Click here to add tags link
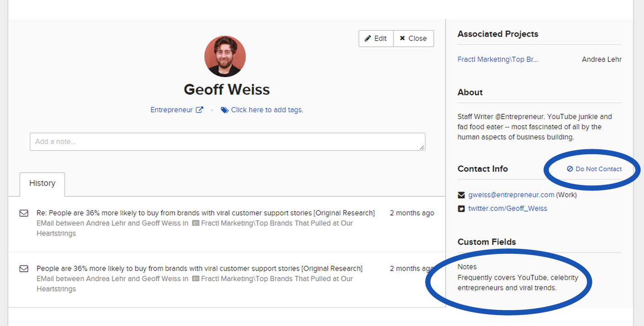644x326 pixels. click(267, 110)
